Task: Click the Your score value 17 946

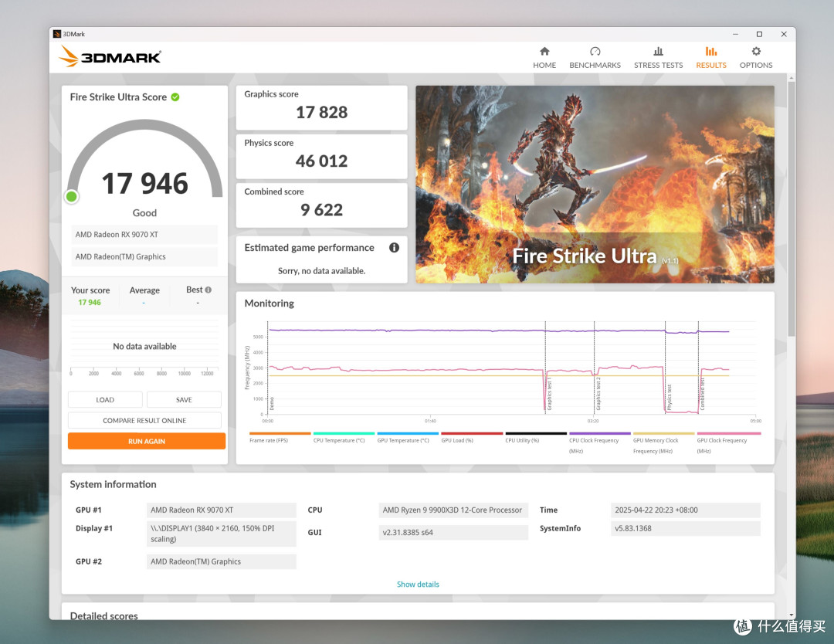Action: 90,303
